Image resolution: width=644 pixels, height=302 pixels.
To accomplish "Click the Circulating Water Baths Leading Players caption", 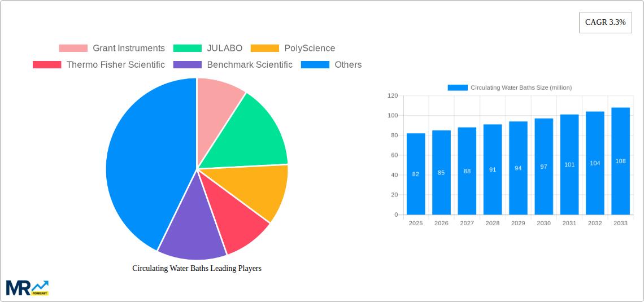I will [x=197, y=268].
